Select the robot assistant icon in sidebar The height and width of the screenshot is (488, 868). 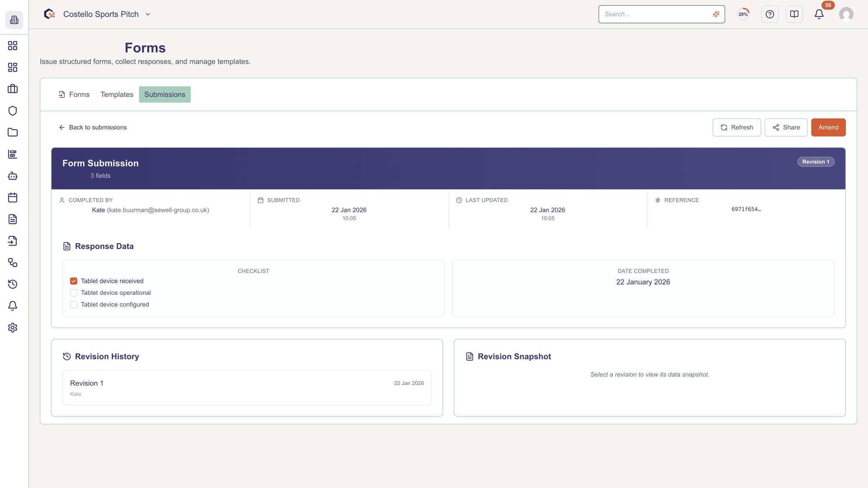(13, 176)
